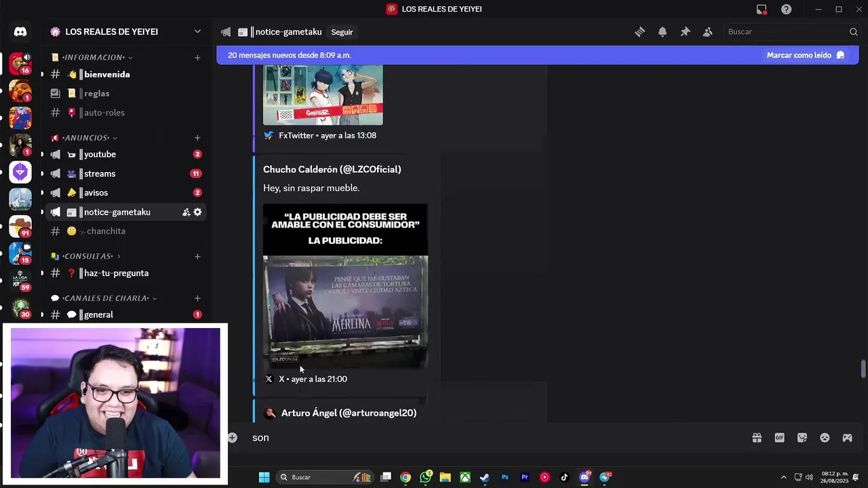Open notification settings bell icon
868x488 pixels.
663,32
